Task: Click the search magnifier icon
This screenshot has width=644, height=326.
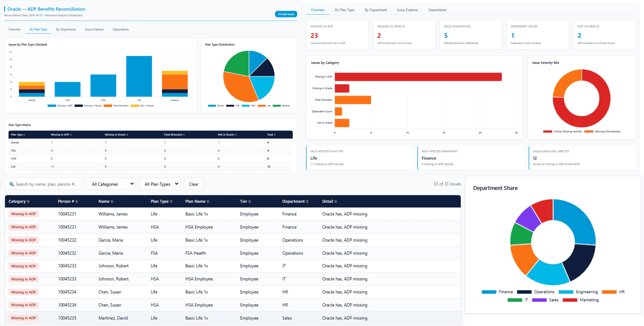Action: 12,184
